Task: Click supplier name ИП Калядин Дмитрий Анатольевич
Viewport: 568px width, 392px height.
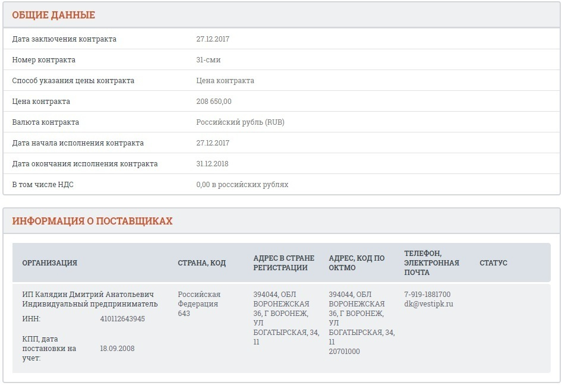Action: point(88,294)
